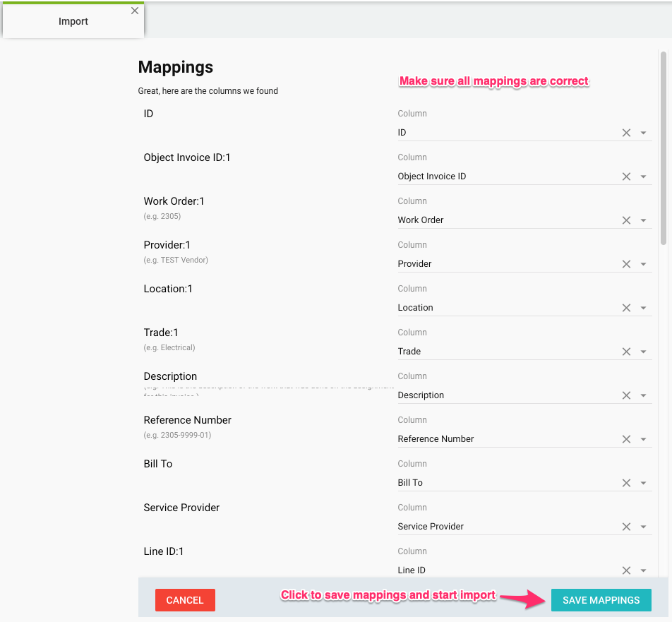Click the 'Trade:1' row label
672x622 pixels.
(161, 333)
